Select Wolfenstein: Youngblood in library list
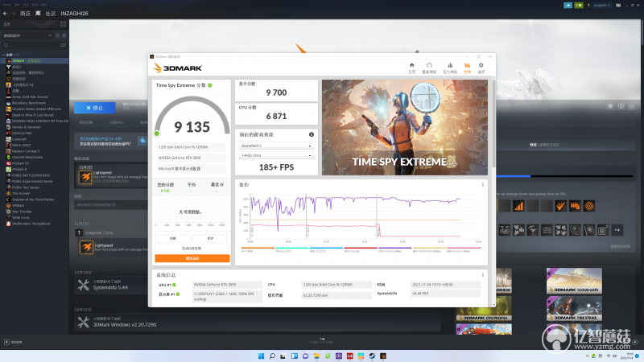Viewport: 644px width, 362px height. pos(35,224)
